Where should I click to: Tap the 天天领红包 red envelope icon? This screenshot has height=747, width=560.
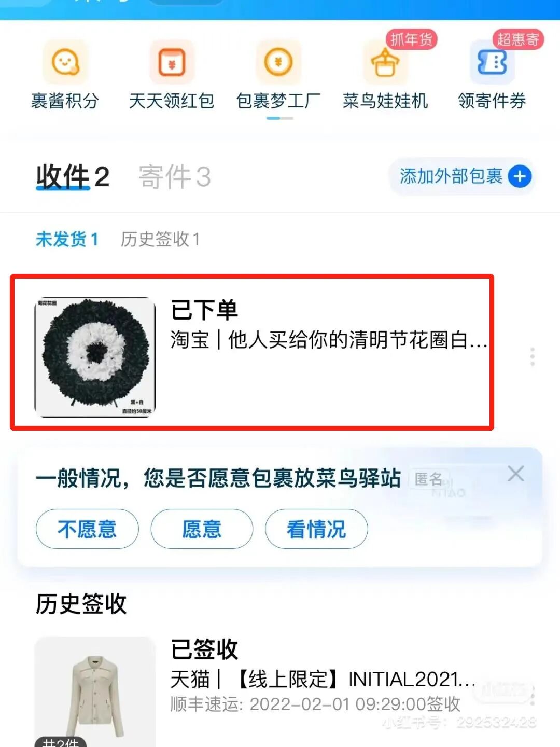[172, 62]
